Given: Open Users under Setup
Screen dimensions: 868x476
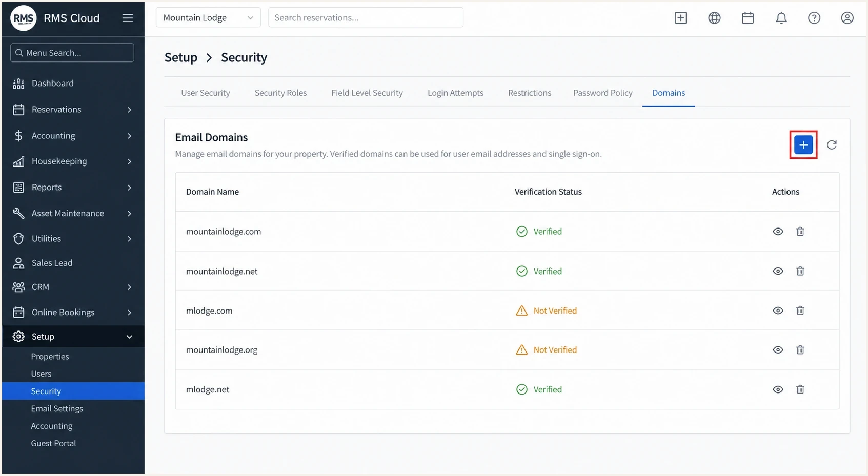Looking at the screenshot, I should pyautogui.click(x=41, y=374).
